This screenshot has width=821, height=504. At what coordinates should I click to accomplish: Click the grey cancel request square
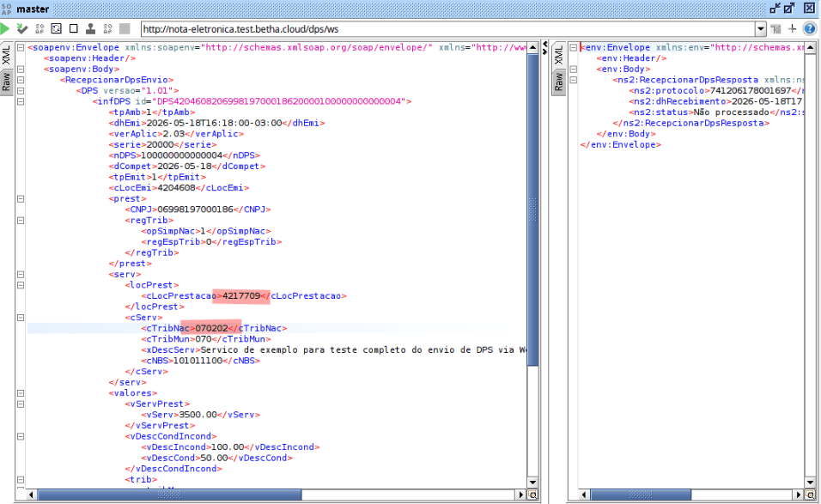point(125,29)
